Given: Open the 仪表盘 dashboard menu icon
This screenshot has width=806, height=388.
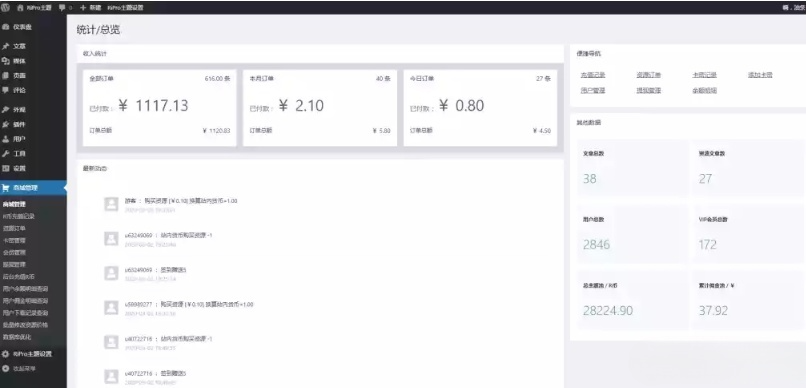Looking at the screenshot, I should coord(5,27).
